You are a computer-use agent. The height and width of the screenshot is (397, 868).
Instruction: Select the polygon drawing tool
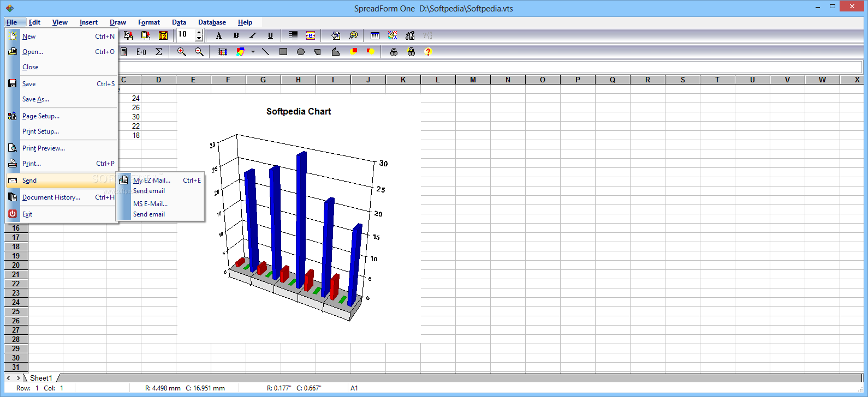point(336,52)
